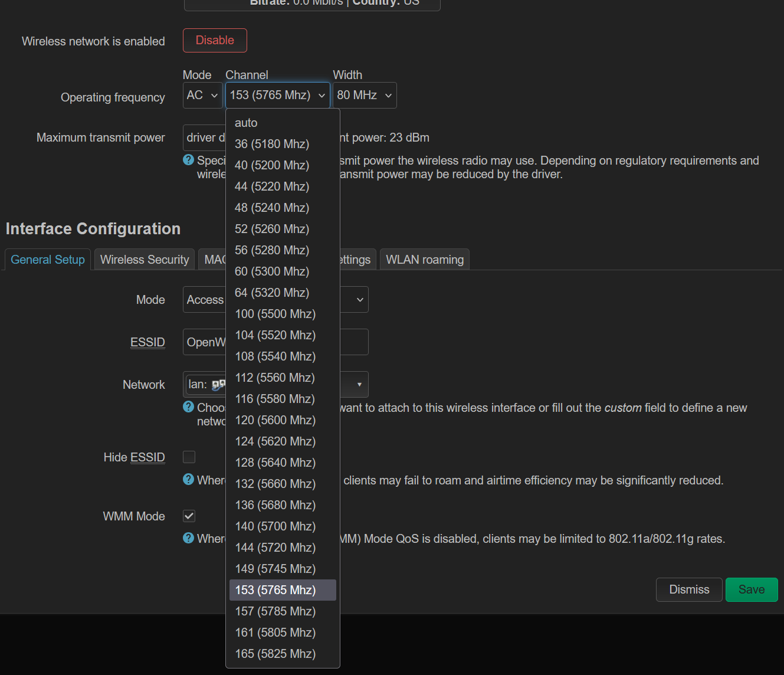Open the partially hidden MAC tab
Viewport: 784px width, 675px height.
pos(212,260)
